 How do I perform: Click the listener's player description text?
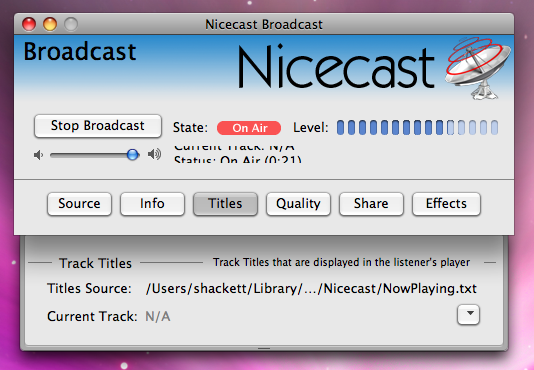pos(341,262)
